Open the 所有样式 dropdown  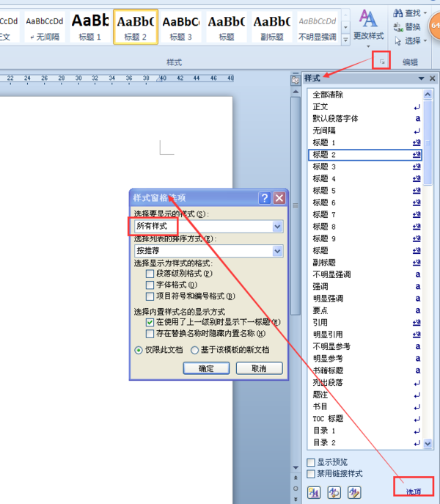[x=278, y=227]
